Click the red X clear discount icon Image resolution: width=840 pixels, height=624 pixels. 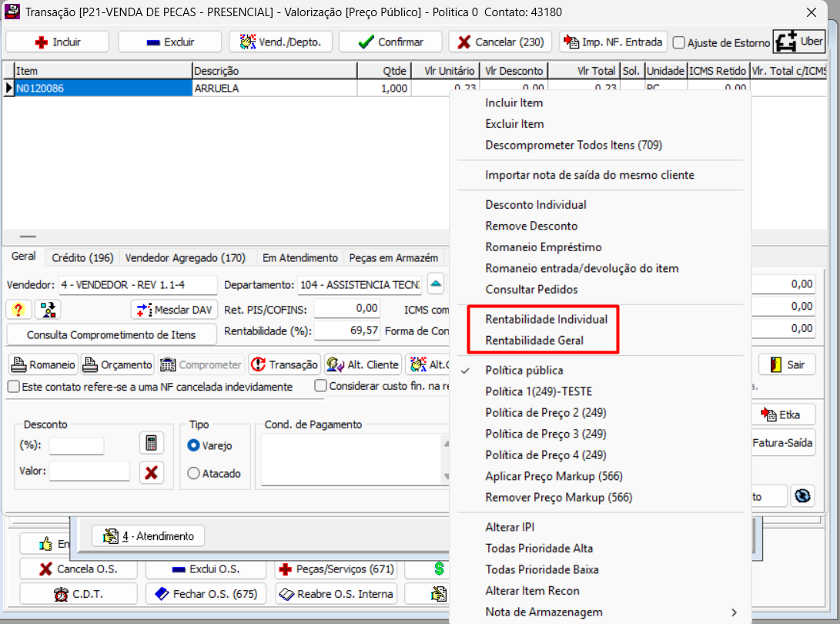click(x=151, y=472)
